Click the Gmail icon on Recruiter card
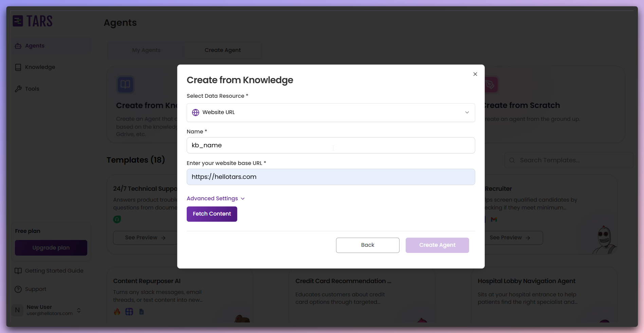644x333 pixels. [x=494, y=220]
